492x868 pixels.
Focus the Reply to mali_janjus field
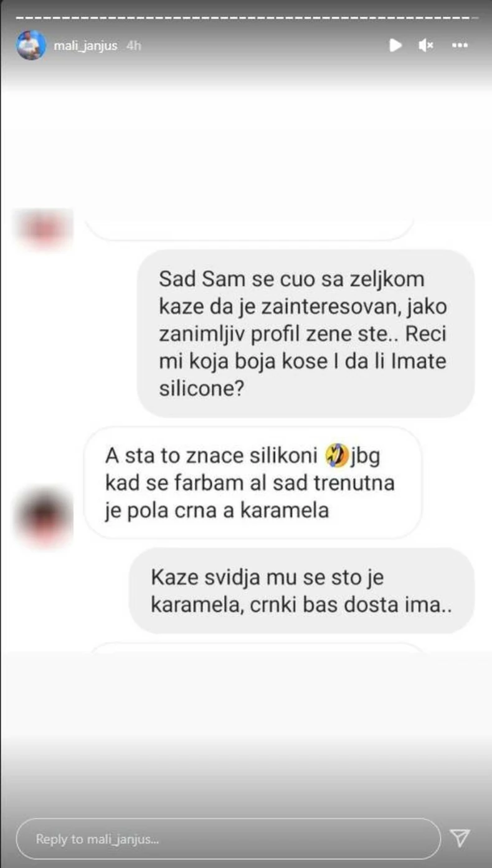[228, 839]
